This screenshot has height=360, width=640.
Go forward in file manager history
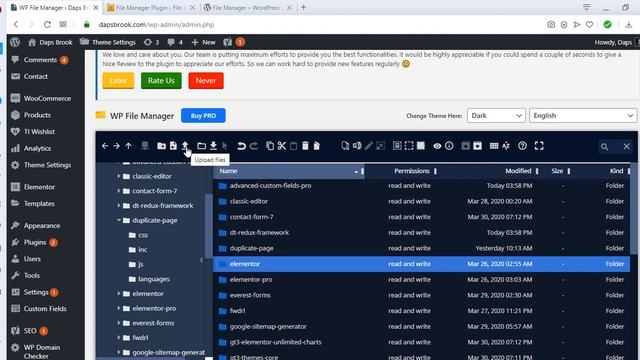(117, 146)
